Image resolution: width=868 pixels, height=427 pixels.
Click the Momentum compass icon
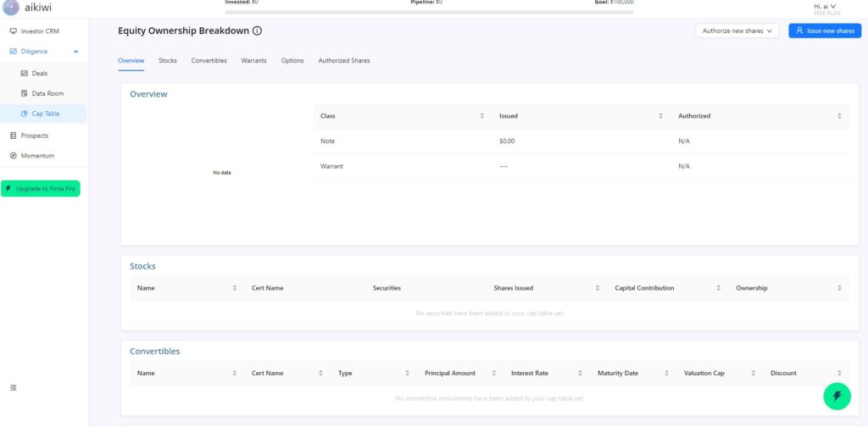tap(14, 156)
